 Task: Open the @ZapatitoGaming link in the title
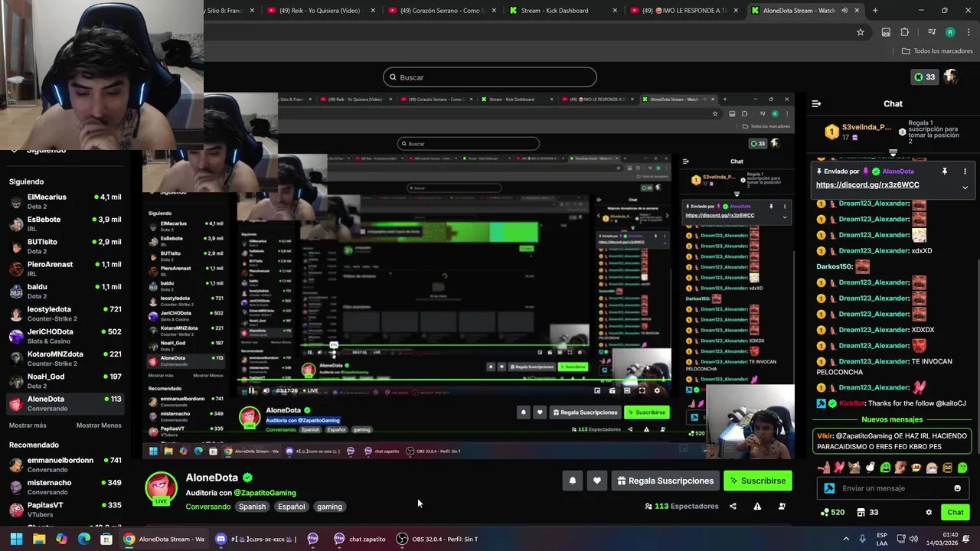tap(265, 493)
